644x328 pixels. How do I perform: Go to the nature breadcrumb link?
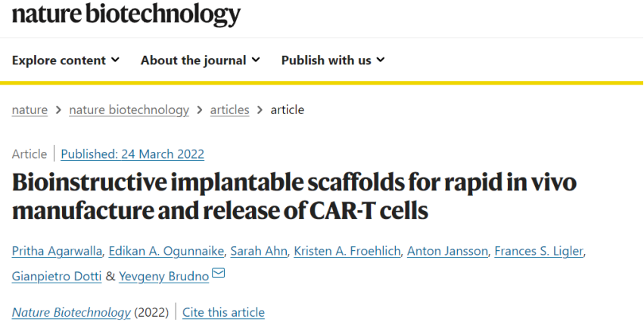click(30, 110)
